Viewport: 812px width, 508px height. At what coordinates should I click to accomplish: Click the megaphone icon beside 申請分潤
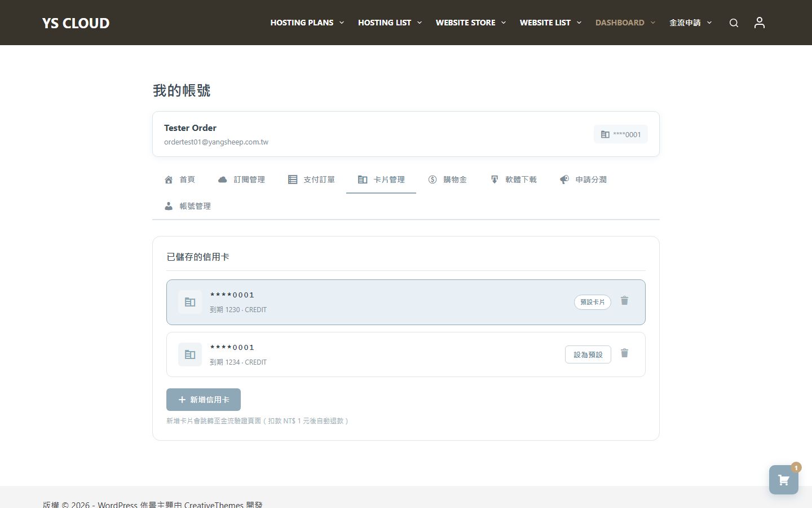pyautogui.click(x=564, y=179)
